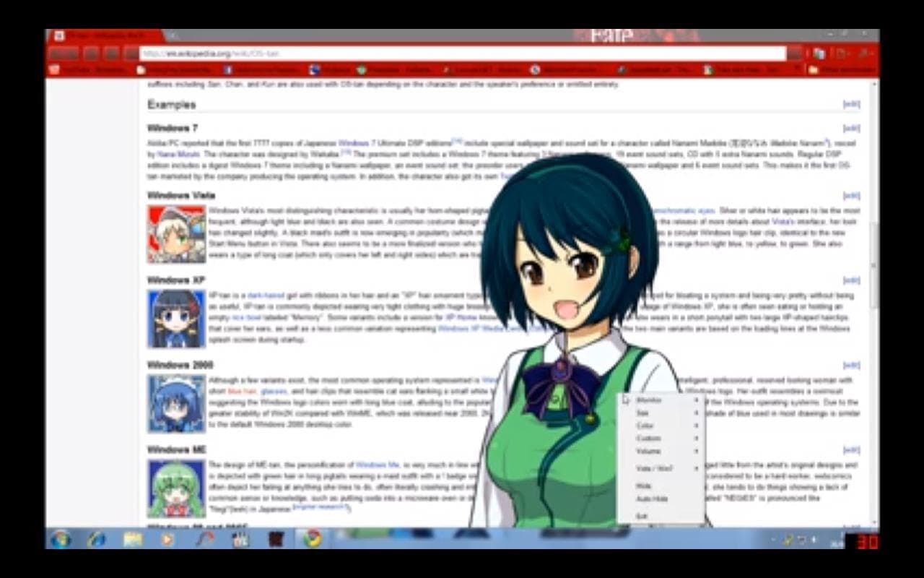This screenshot has height=578, width=924.
Task: Open Windows Explorer folder on taskbar
Action: [x=132, y=539]
